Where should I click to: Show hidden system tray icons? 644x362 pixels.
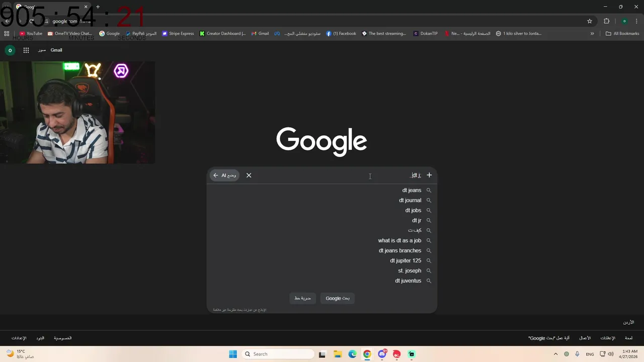coord(555,354)
